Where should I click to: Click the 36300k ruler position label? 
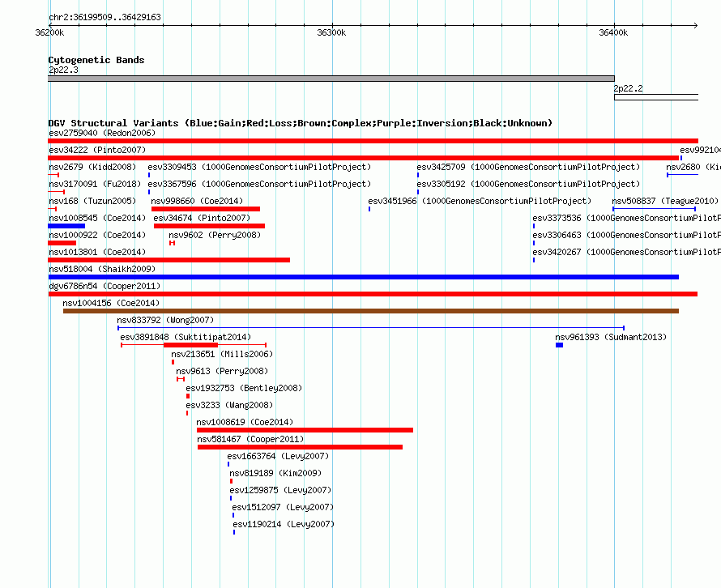tap(331, 32)
